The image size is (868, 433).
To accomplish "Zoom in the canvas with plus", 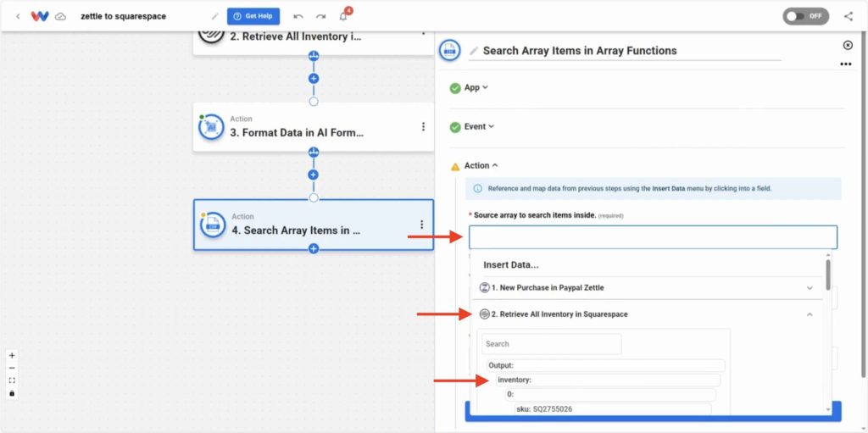I will pos(12,356).
